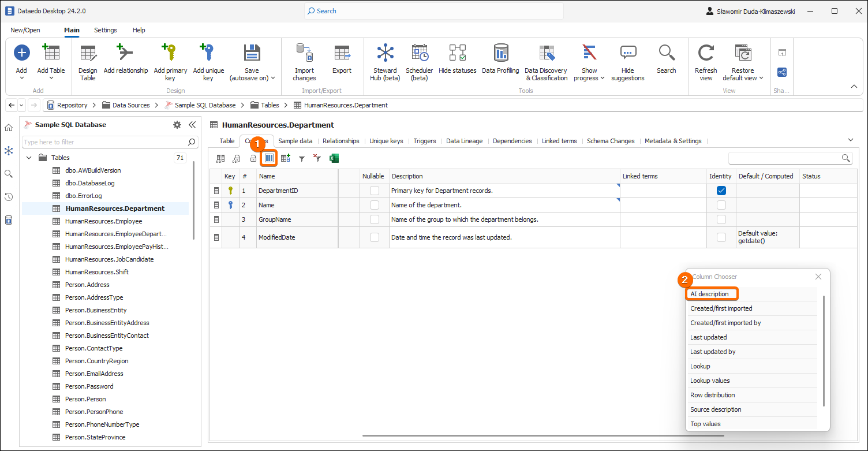The width and height of the screenshot is (868, 451).
Task: Click the Column Chooser vertical scrollbar
Action: [x=824, y=351]
